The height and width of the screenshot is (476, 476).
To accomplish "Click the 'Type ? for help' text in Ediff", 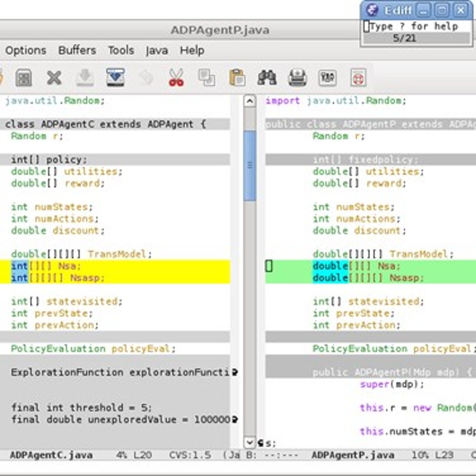I will tap(414, 27).
